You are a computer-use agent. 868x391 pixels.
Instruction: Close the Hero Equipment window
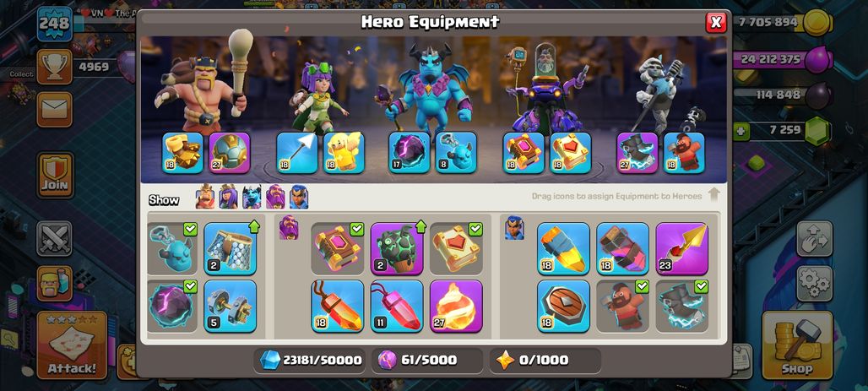[716, 22]
